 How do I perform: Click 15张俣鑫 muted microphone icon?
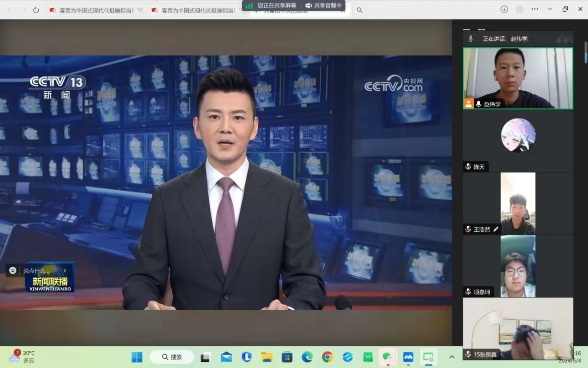468,354
